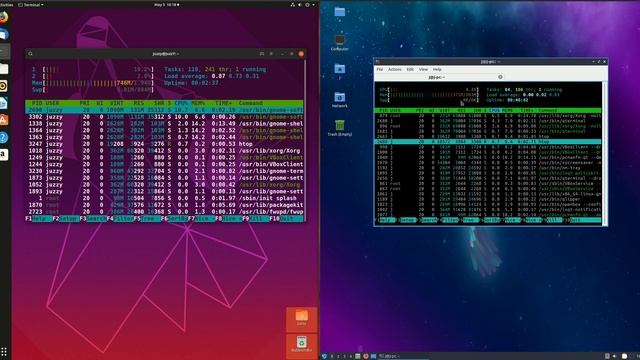Click the file manager icon in Lubuntu panel
Image resolution: width=640 pixels, height=360 pixels.
pos(358,356)
